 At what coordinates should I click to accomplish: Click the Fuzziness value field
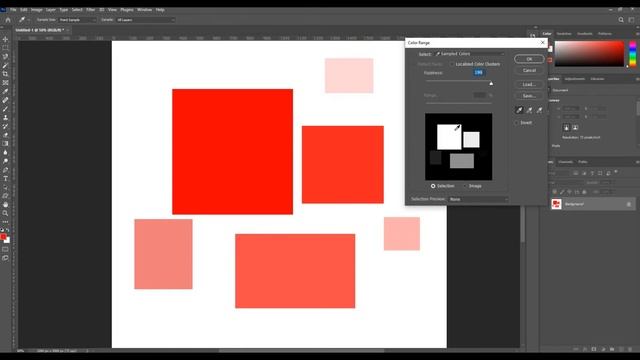[x=478, y=73]
